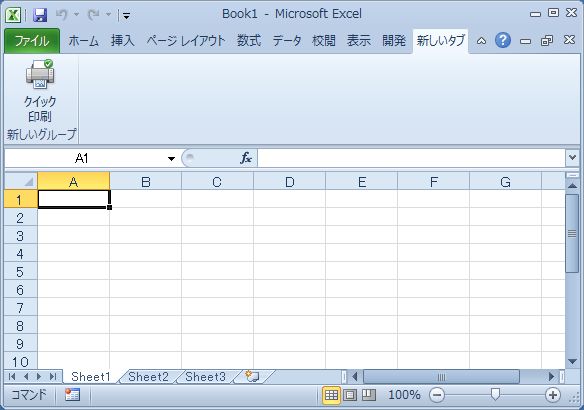This screenshot has height=410, width=584.
Task: Click the 100% zoom level text
Action: pos(404,395)
